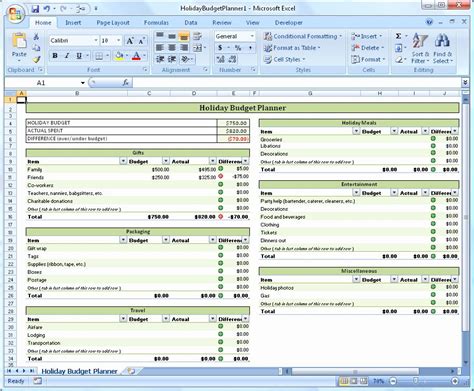
Task: Activate the Format Painter brush
Action: pos(36,60)
